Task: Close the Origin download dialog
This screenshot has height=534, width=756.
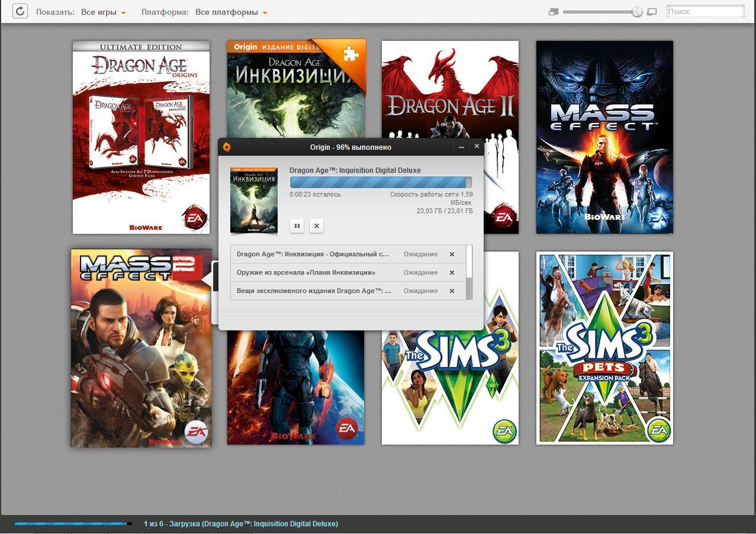Action: [x=477, y=146]
